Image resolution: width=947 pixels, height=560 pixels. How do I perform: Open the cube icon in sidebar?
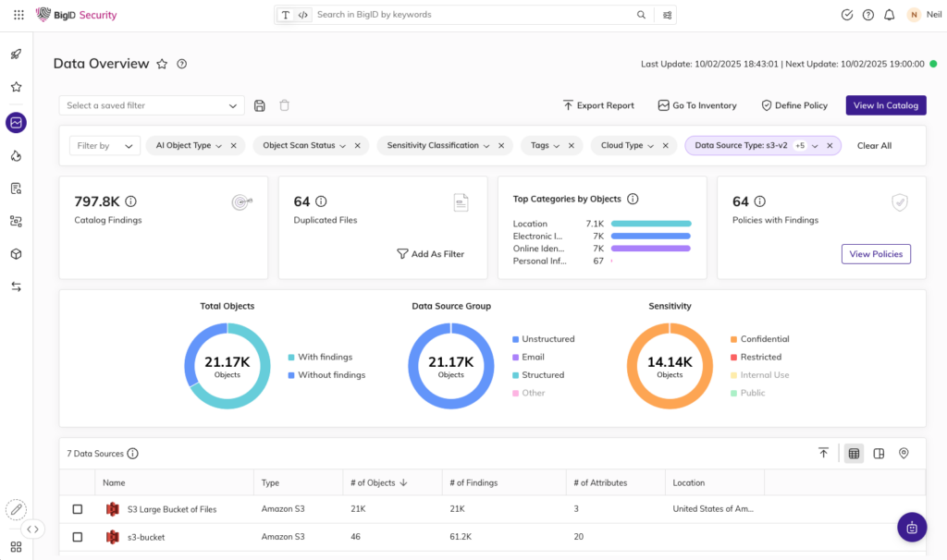point(17,254)
